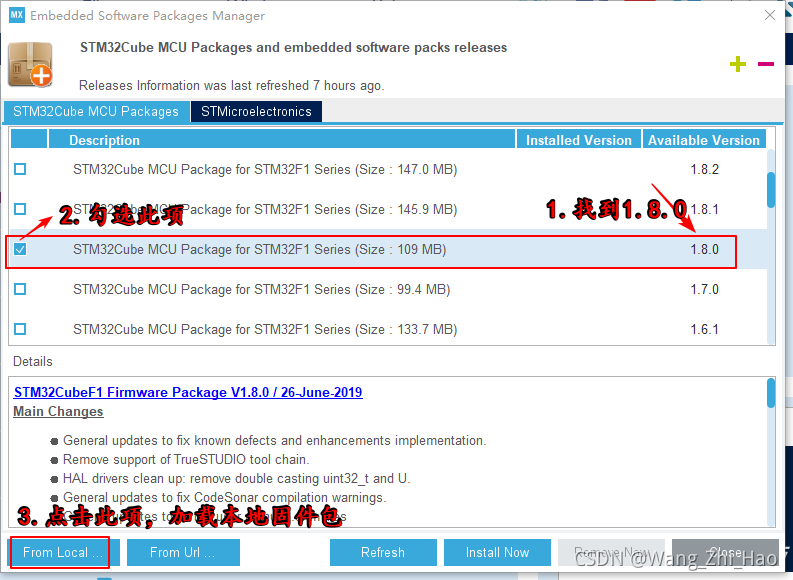The image size is (793, 580).
Task: Click the Details pane vertical scrollbar thumb
Action: click(771, 393)
